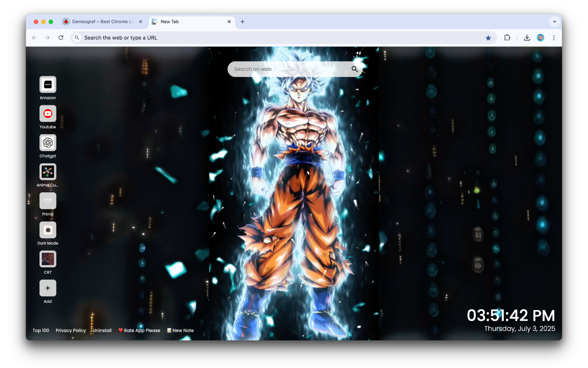The width and height of the screenshot is (588, 368).
Task: Launch Chatgpt from the sidebar
Action: coord(48,143)
